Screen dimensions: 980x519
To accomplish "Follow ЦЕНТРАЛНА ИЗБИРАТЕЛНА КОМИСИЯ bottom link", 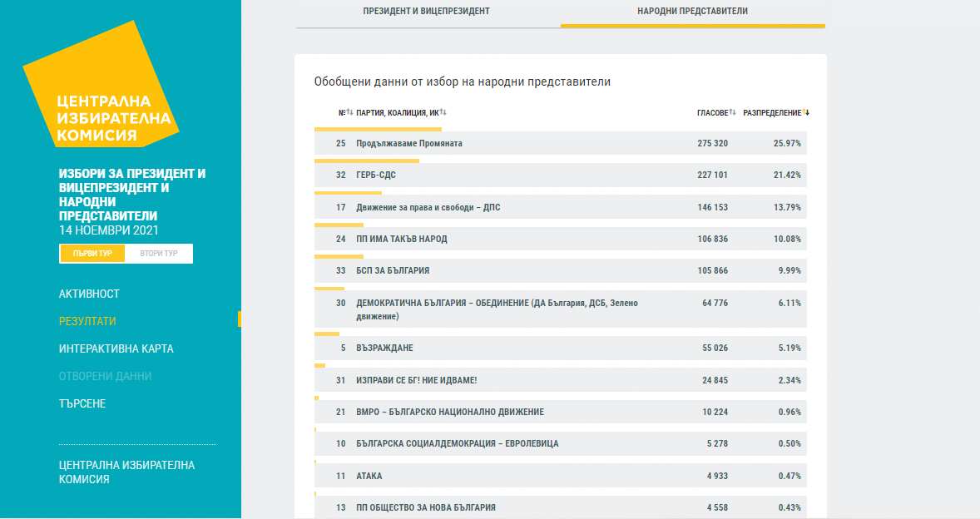I will (126, 472).
